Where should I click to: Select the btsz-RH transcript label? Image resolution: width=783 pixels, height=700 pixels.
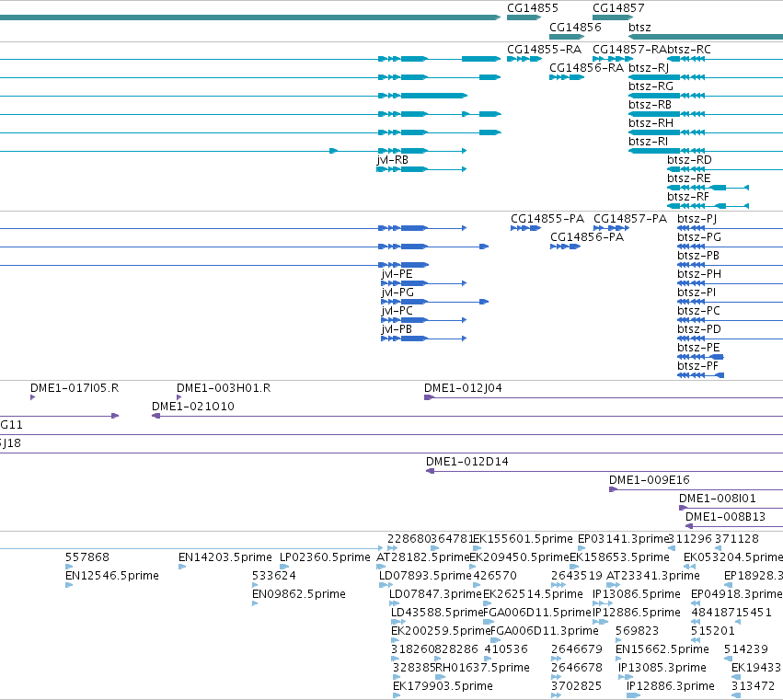click(x=651, y=123)
